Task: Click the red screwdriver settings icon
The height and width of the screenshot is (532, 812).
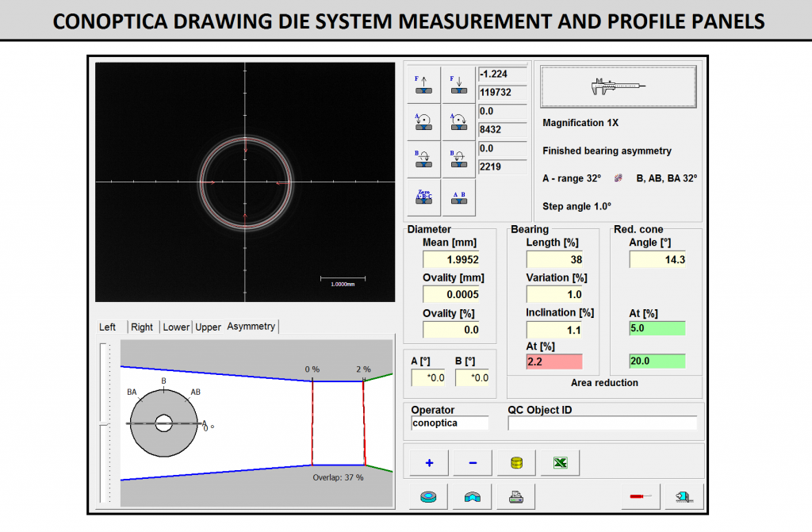Action: [641, 497]
